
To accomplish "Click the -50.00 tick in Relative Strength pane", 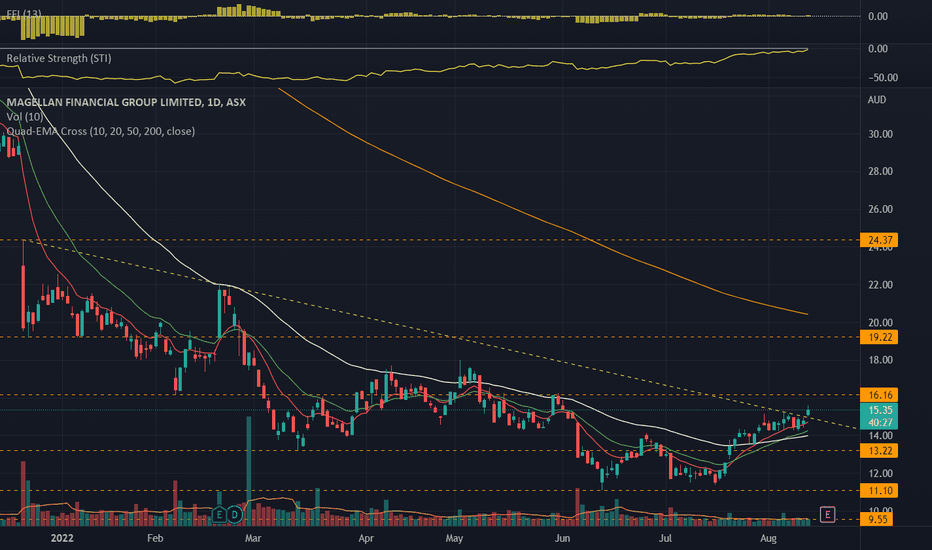I will click(883, 78).
